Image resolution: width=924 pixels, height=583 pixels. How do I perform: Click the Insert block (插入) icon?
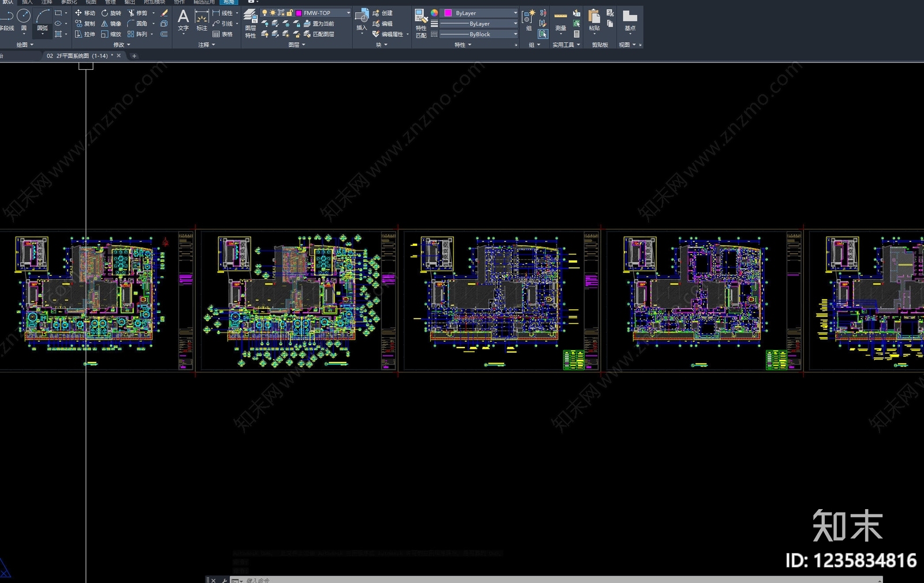coord(362,20)
